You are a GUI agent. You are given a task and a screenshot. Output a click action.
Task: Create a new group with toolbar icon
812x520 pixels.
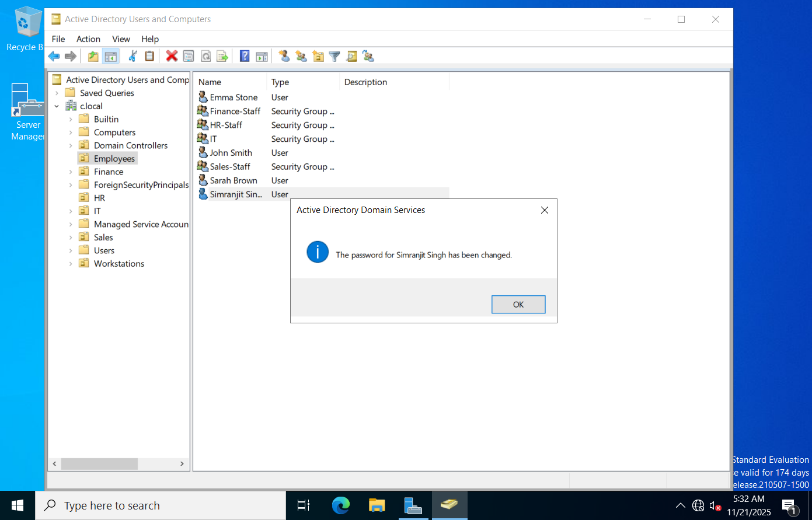tap(301, 56)
